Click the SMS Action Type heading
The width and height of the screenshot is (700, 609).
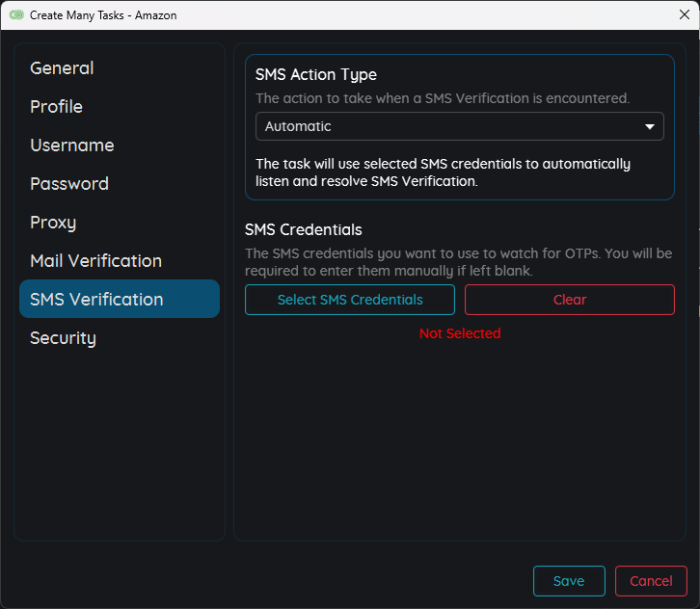316,74
